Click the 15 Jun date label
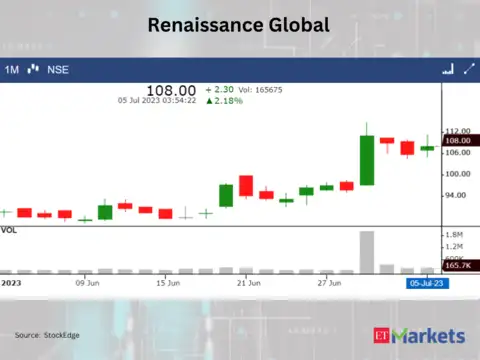Image resolution: width=480 pixels, height=360 pixels. coord(168,283)
